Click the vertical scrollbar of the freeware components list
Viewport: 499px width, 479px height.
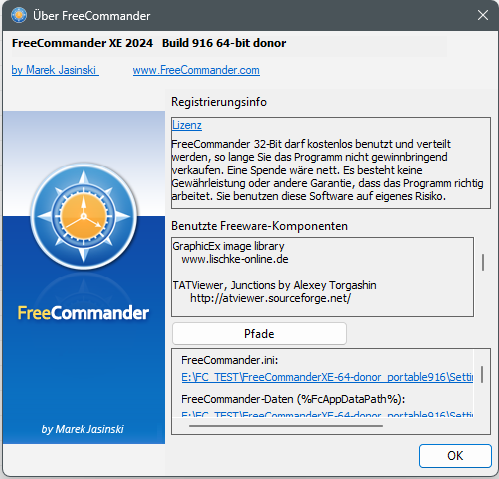(x=483, y=262)
